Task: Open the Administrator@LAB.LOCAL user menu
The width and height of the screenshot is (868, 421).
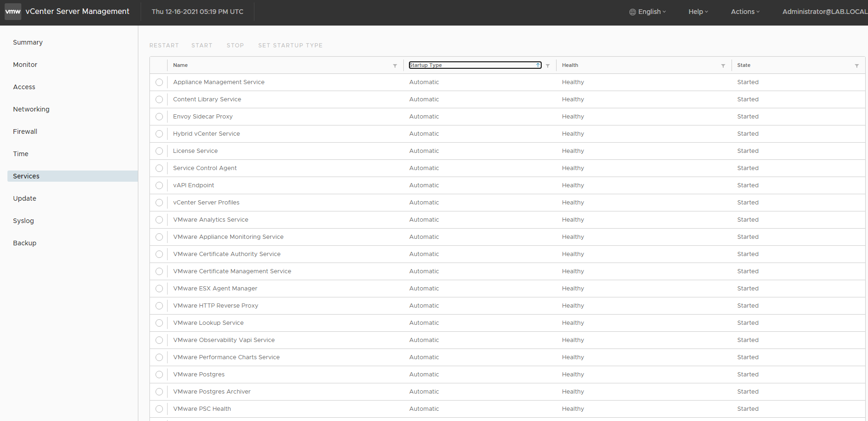Action: point(825,12)
